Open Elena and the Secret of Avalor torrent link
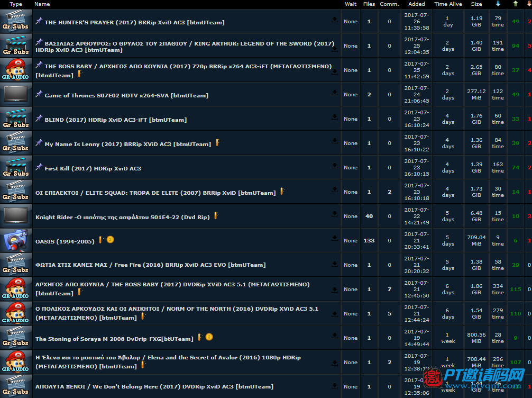 (x=168, y=362)
